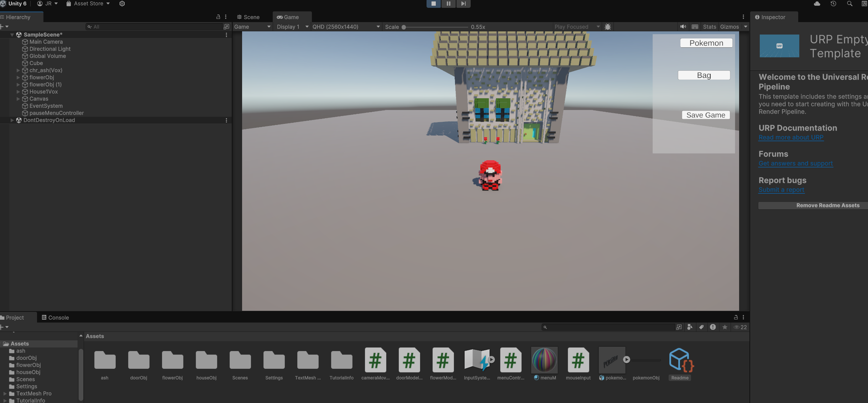Viewport: 868px width, 403px height.
Task: Open the QHD resolution dropdown
Action: [346, 27]
